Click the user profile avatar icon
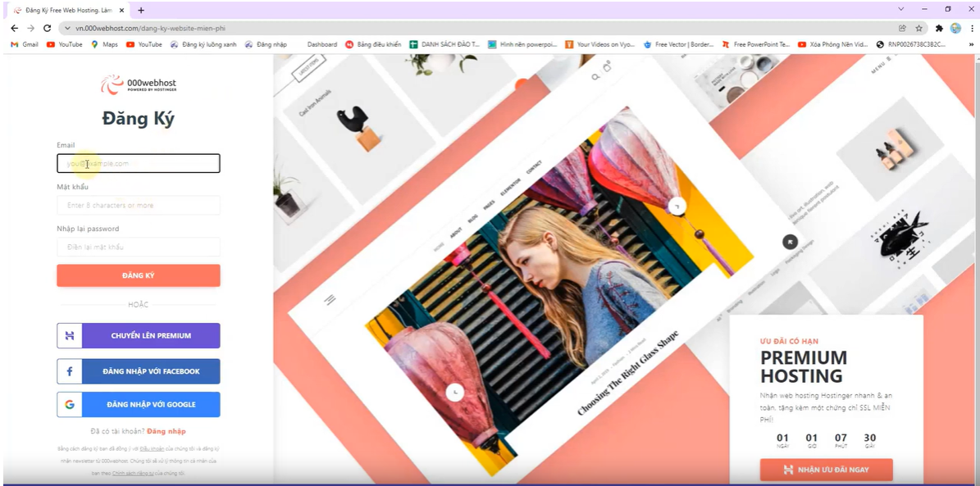980x486 pixels. pyautogui.click(x=955, y=28)
